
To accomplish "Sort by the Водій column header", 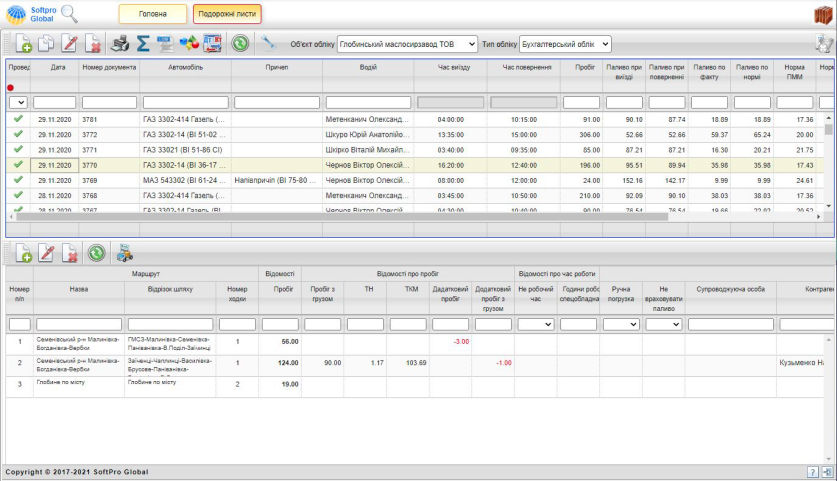I will click(368, 67).
